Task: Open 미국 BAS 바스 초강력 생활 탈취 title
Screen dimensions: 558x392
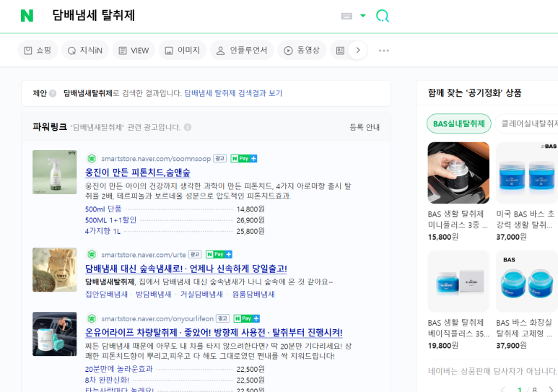Action: click(x=526, y=219)
